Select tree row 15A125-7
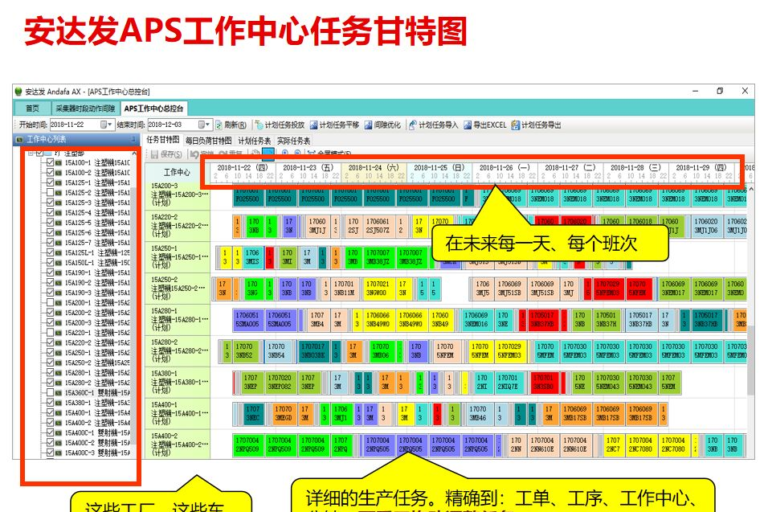This screenshot has width=768, height=512. click(x=97, y=243)
